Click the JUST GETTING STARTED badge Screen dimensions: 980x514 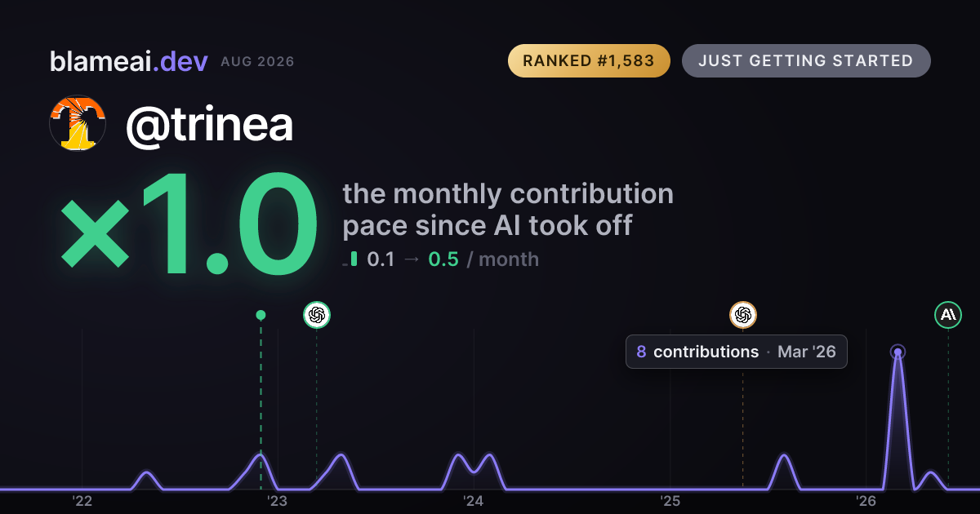tap(806, 61)
